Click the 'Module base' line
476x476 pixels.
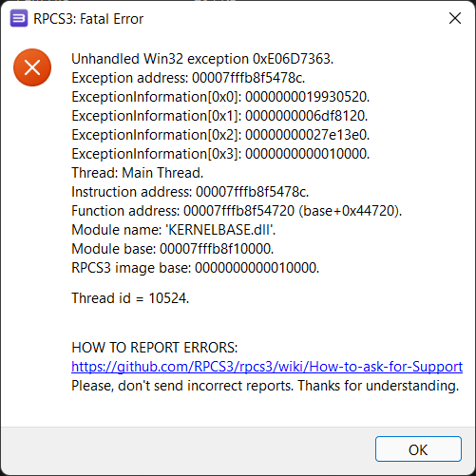point(173,249)
